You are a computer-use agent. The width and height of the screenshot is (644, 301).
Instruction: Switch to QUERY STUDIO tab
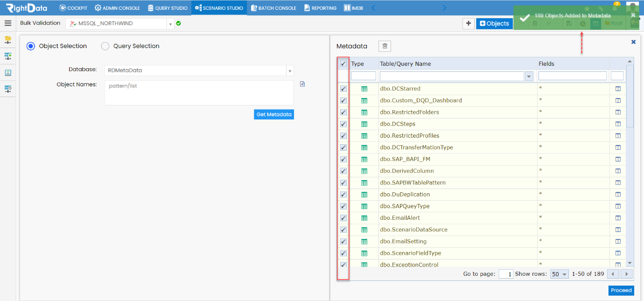coord(168,8)
